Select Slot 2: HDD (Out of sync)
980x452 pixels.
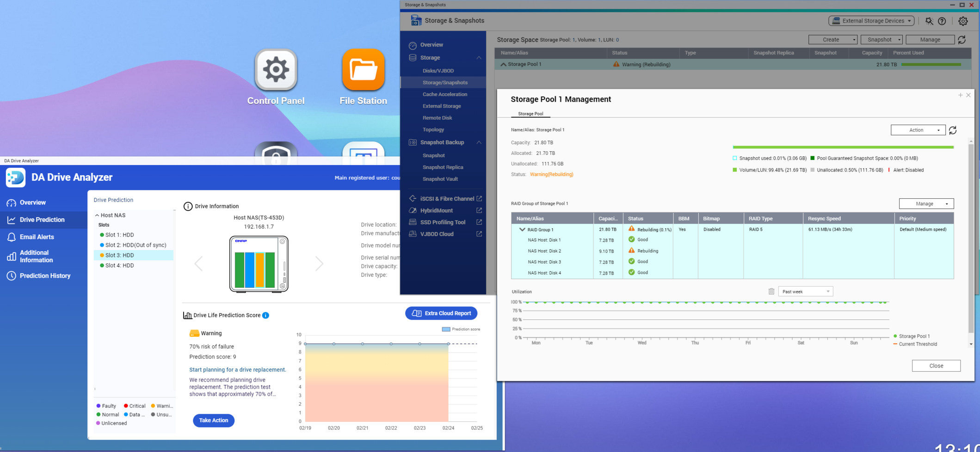[x=135, y=245]
